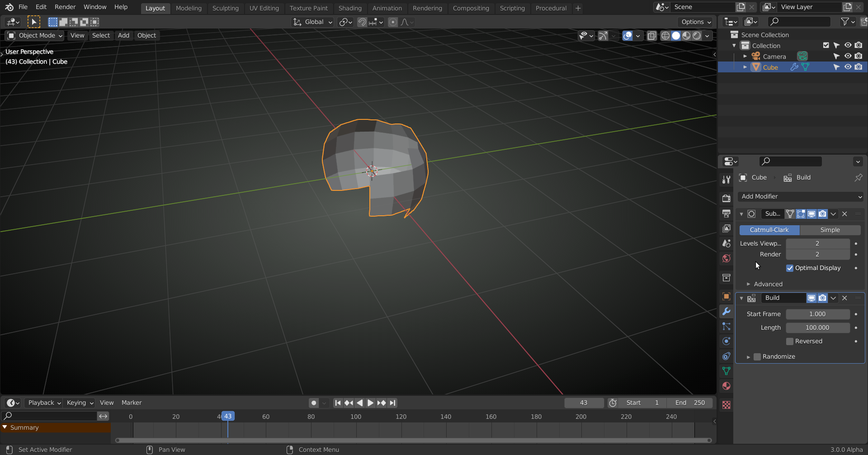Jump to the timeline end frame
This screenshot has height=455, width=868.
pos(392,403)
